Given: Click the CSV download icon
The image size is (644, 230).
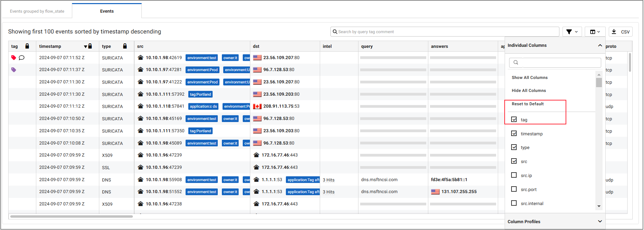Looking at the screenshot, I should [614, 32].
